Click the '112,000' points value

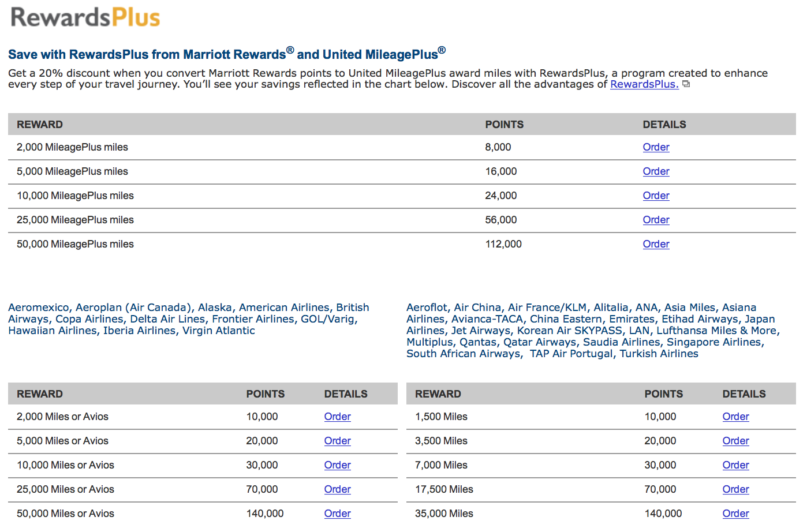click(503, 244)
